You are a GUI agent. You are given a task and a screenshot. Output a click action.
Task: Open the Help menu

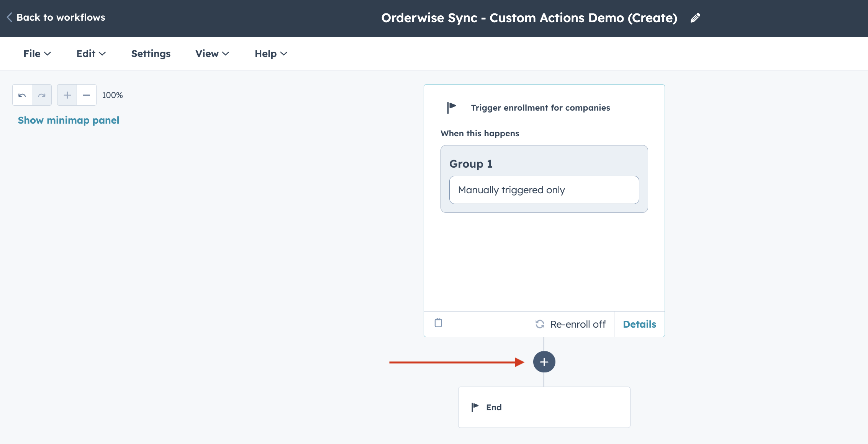coord(271,54)
